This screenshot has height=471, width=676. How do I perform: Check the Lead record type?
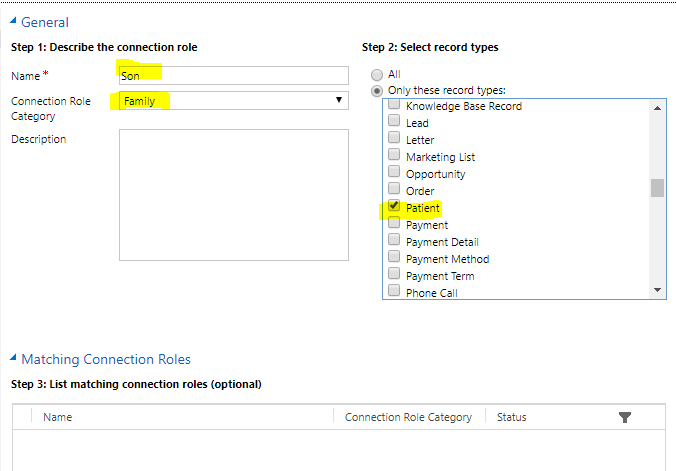(394, 120)
